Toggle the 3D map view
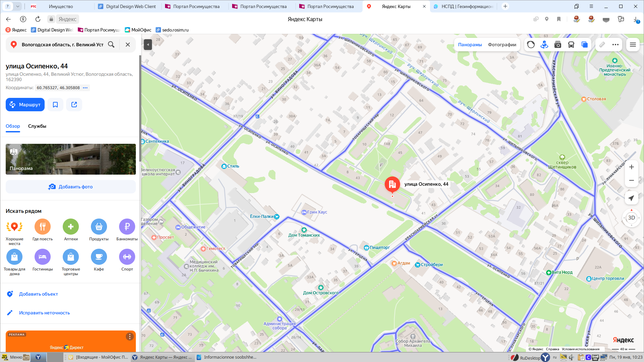The image size is (644, 362). pyautogui.click(x=631, y=218)
